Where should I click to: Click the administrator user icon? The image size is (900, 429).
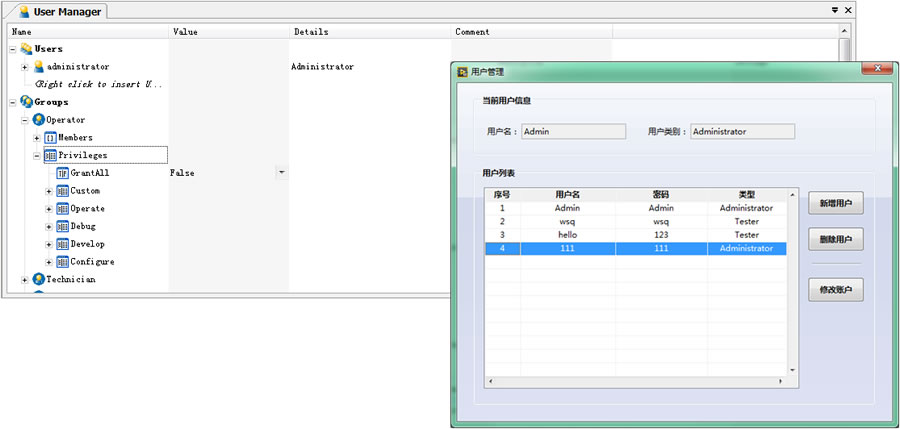click(39, 67)
